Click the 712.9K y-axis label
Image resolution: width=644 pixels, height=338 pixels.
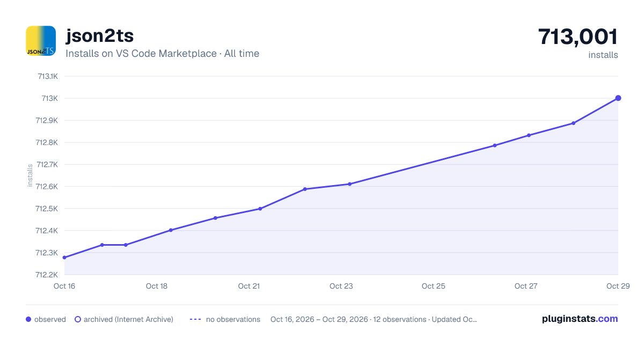pyautogui.click(x=47, y=120)
